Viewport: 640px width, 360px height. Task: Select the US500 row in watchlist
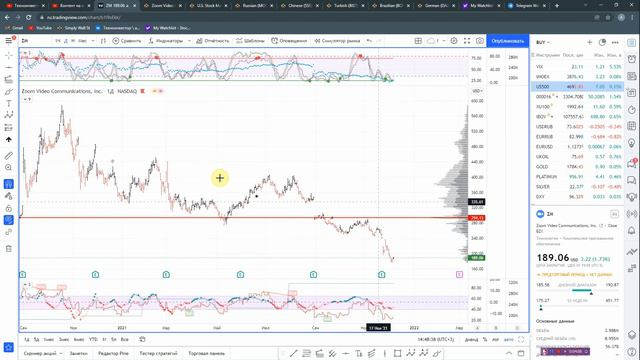[577, 87]
